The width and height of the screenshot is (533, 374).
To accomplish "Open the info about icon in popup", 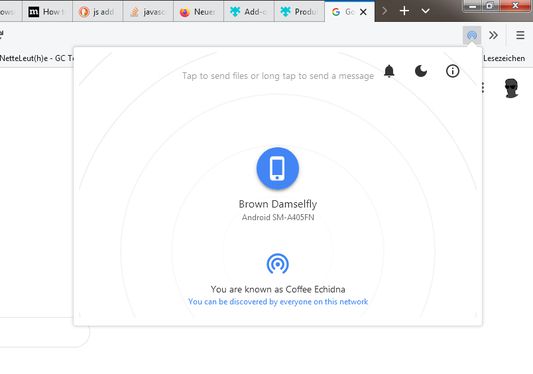I will pyautogui.click(x=452, y=71).
